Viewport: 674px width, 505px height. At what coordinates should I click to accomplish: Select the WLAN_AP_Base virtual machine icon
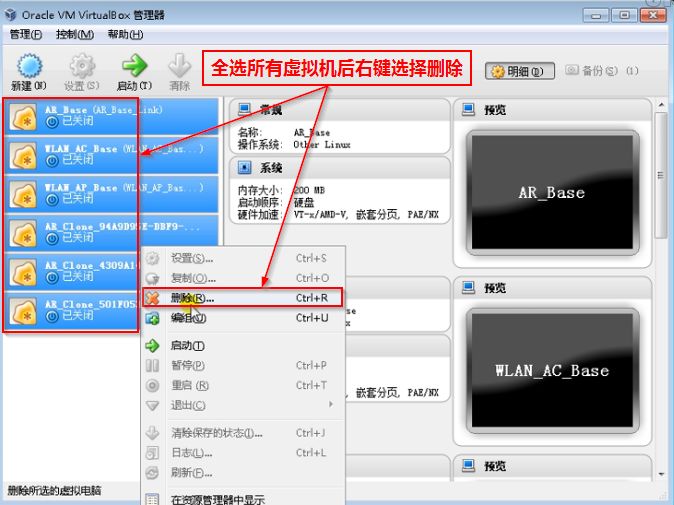pyautogui.click(x=23, y=194)
